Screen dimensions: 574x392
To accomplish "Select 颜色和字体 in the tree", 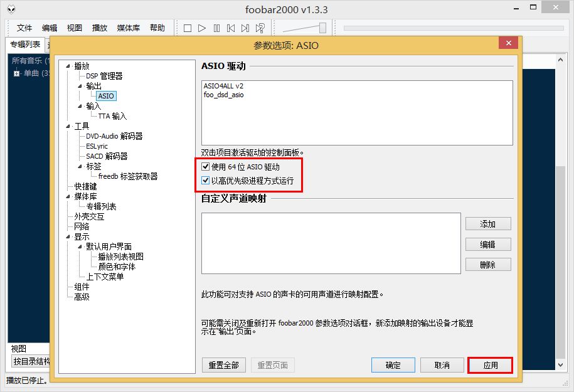I will coord(117,267).
